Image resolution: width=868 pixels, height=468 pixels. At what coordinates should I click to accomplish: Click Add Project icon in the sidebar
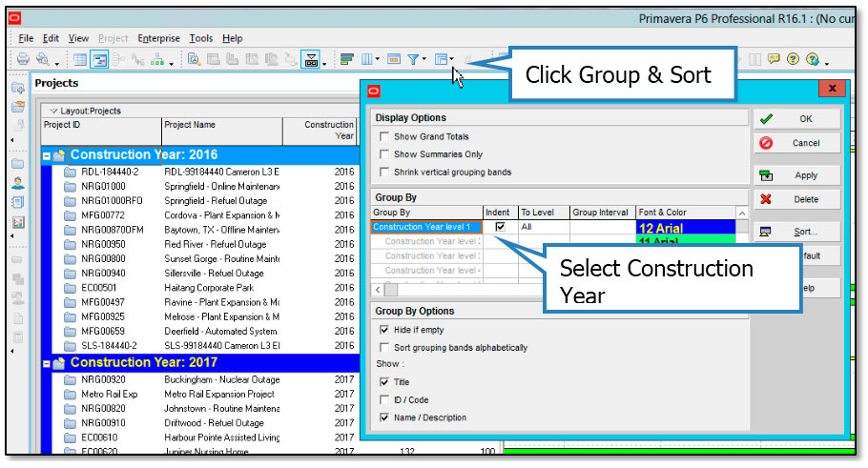18,88
